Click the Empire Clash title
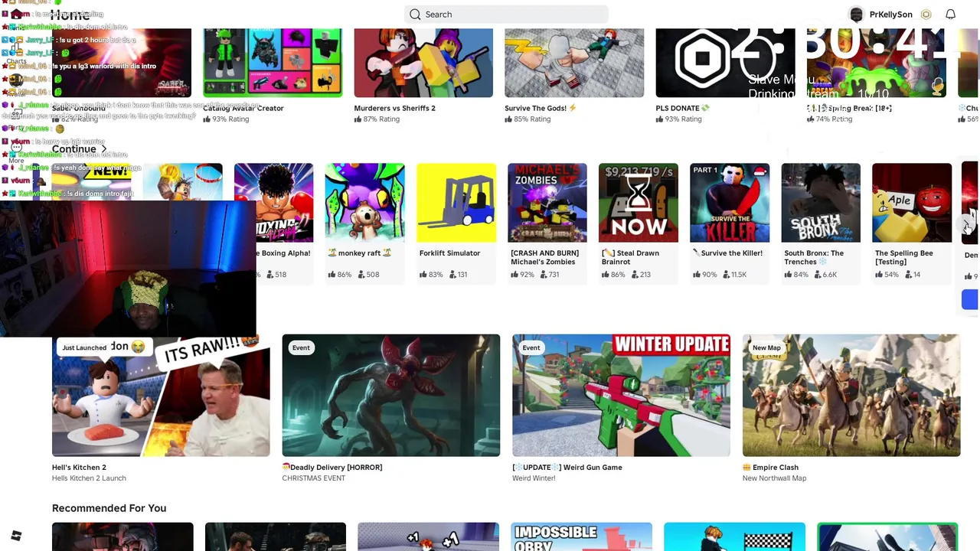The height and width of the screenshot is (551, 980). point(771,467)
